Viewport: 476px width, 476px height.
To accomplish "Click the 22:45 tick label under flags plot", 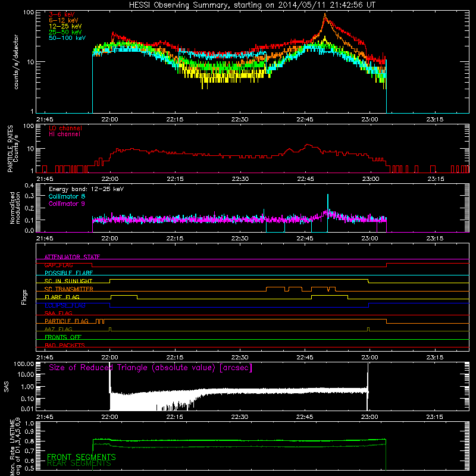I will point(305,358).
